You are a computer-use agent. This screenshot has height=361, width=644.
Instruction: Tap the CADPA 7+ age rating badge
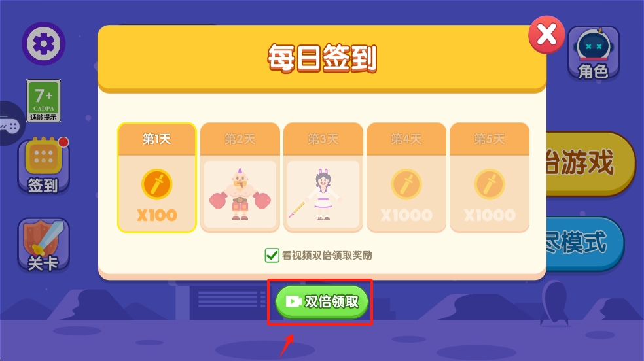pos(44,101)
